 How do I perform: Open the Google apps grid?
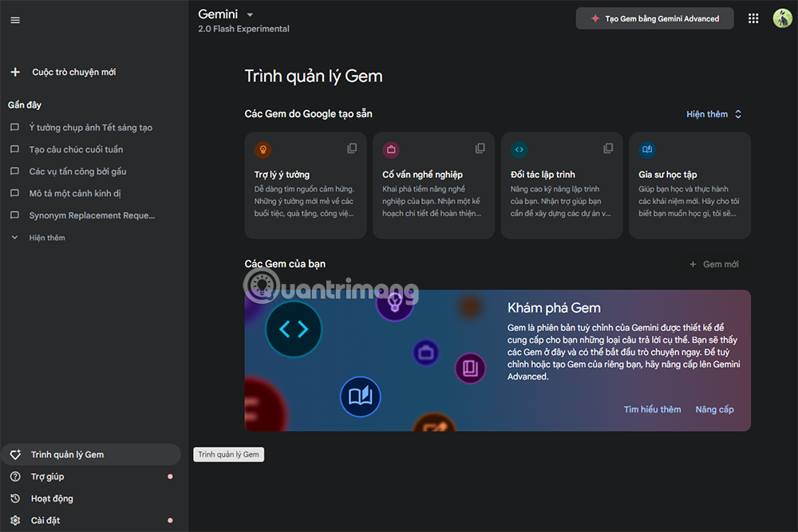[753, 19]
